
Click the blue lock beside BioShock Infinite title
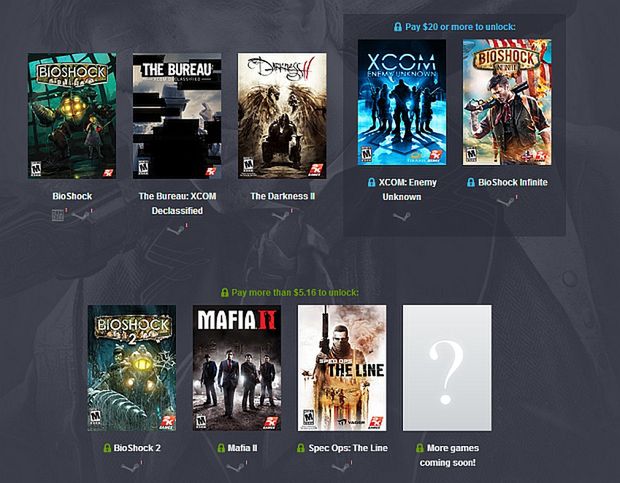pyautogui.click(x=471, y=182)
